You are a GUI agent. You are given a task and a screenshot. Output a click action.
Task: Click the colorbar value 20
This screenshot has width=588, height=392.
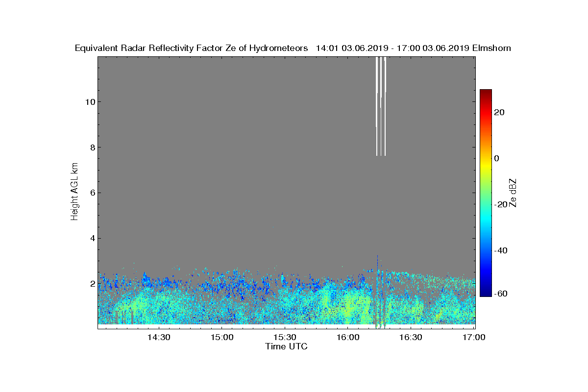(x=500, y=113)
